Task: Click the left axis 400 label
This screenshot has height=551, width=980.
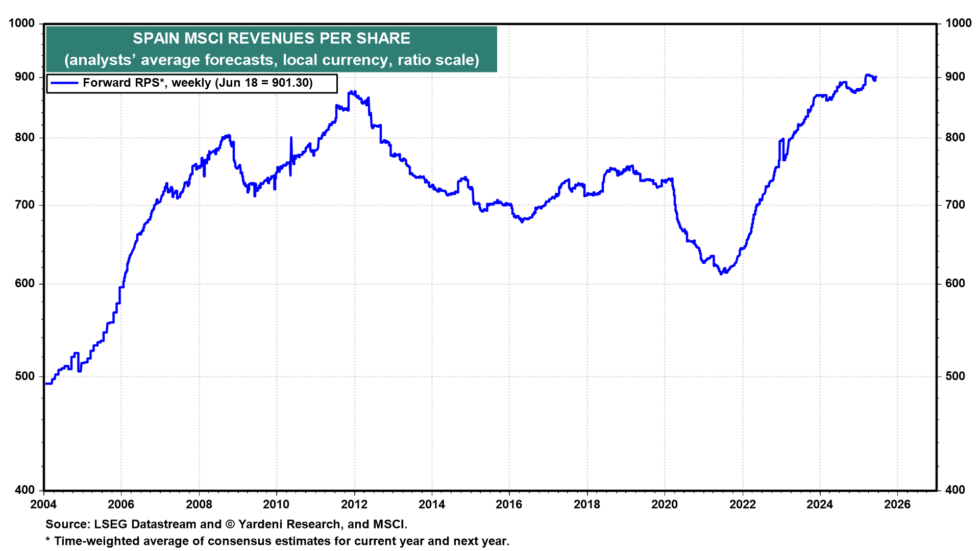Action: (25, 490)
